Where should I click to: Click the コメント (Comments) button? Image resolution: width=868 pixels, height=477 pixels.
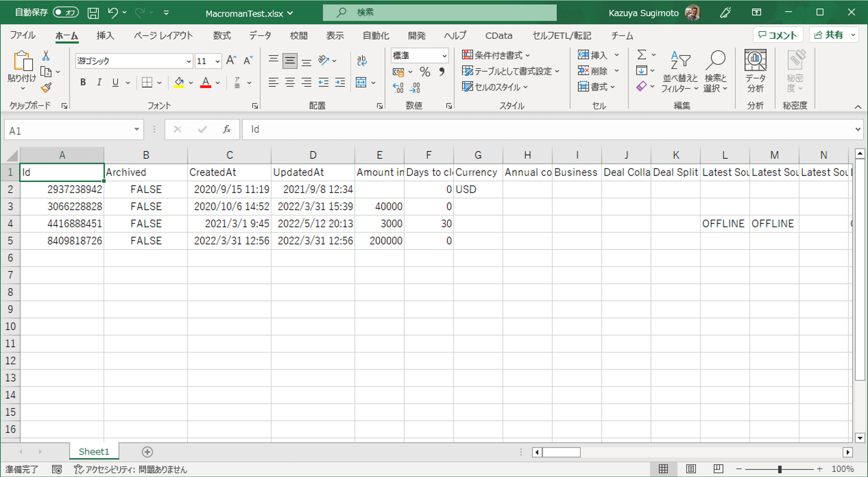[777, 35]
